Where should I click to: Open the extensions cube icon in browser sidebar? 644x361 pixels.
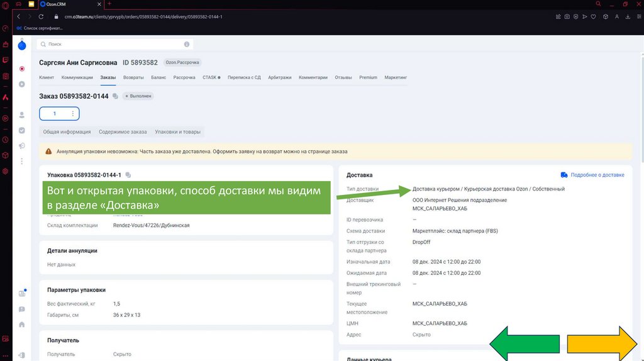coord(5,155)
